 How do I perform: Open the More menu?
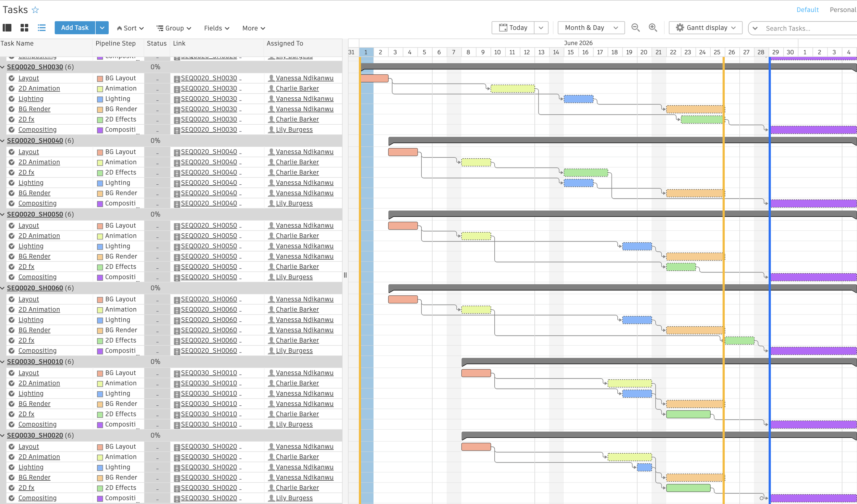coord(254,28)
